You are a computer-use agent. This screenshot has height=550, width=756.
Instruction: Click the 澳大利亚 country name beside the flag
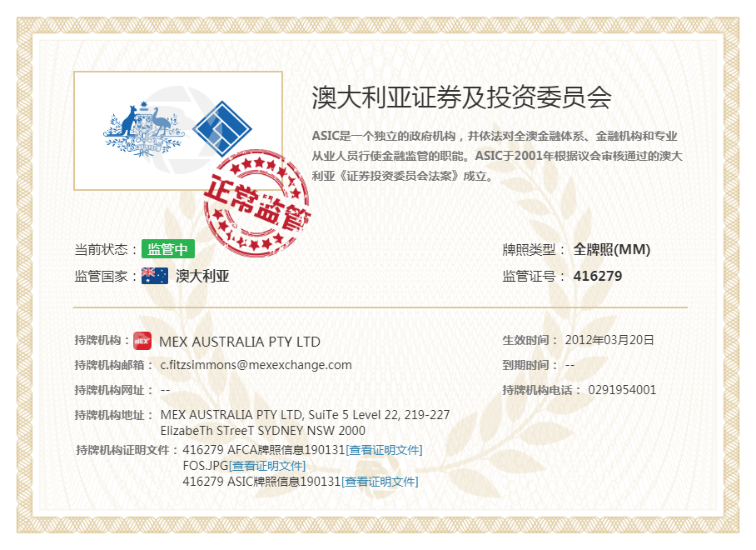[202, 276]
